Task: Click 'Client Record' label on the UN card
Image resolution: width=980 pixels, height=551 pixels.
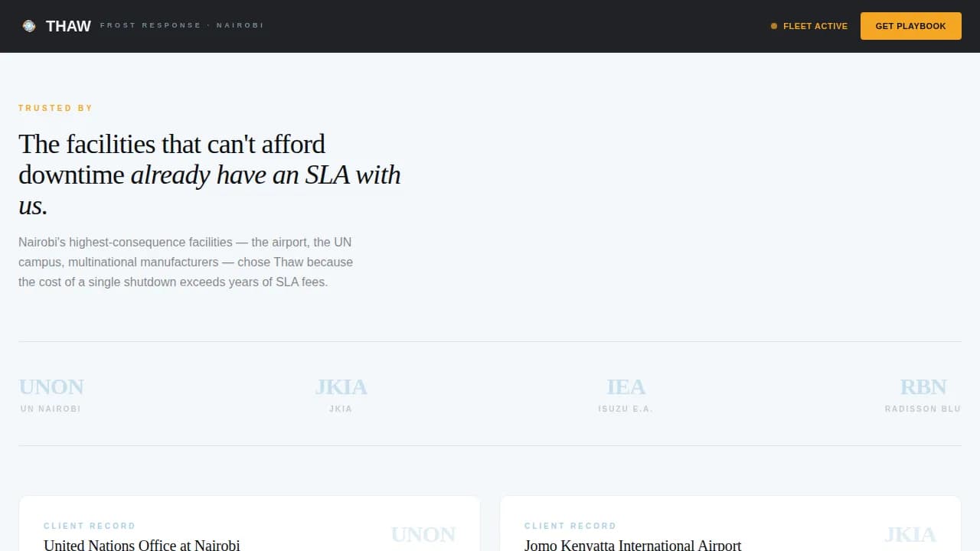Action: point(90,526)
